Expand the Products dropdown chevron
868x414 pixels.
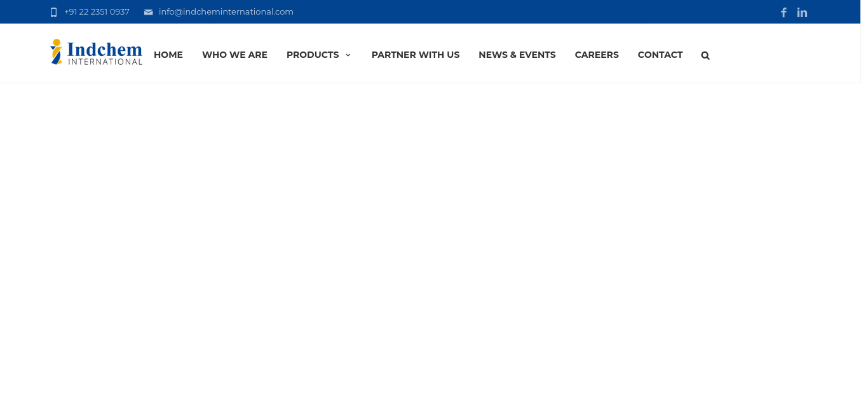click(348, 55)
